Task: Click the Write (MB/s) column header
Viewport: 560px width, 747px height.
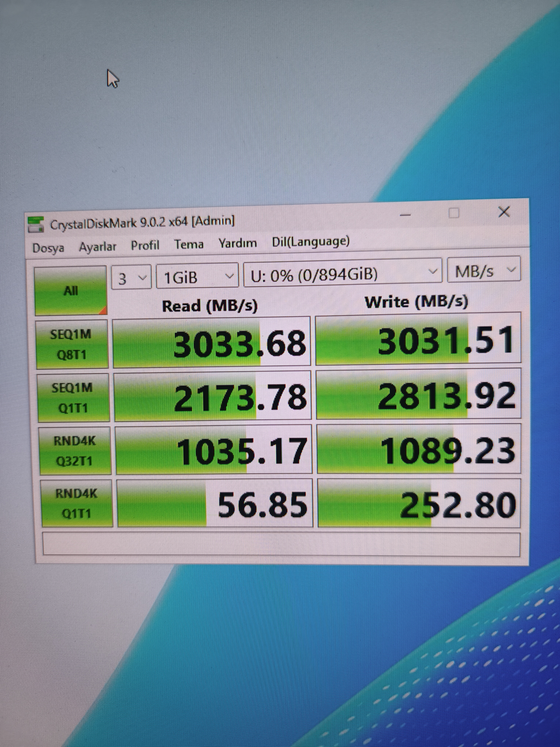Action: click(417, 302)
